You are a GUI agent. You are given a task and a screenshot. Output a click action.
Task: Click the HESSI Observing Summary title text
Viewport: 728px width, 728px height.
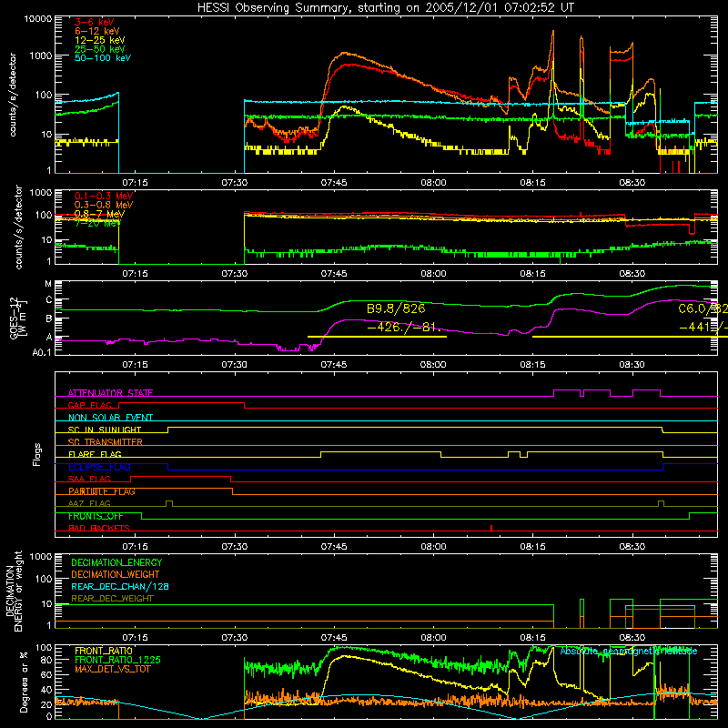[x=386, y=8]
